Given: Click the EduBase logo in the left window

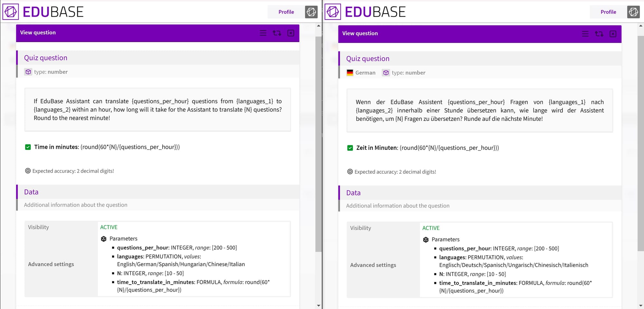Looking at the screenshot, I should [x=43, y=12].
